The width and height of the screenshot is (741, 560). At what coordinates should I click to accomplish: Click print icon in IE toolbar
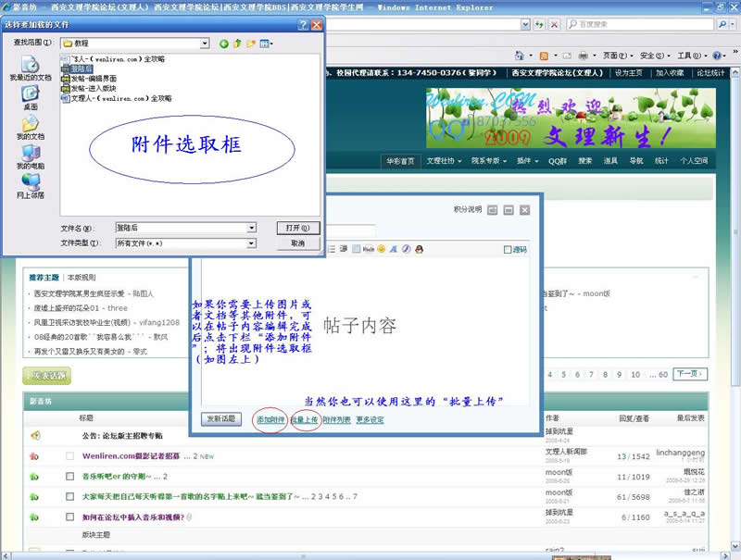click(x=584, y=56)
